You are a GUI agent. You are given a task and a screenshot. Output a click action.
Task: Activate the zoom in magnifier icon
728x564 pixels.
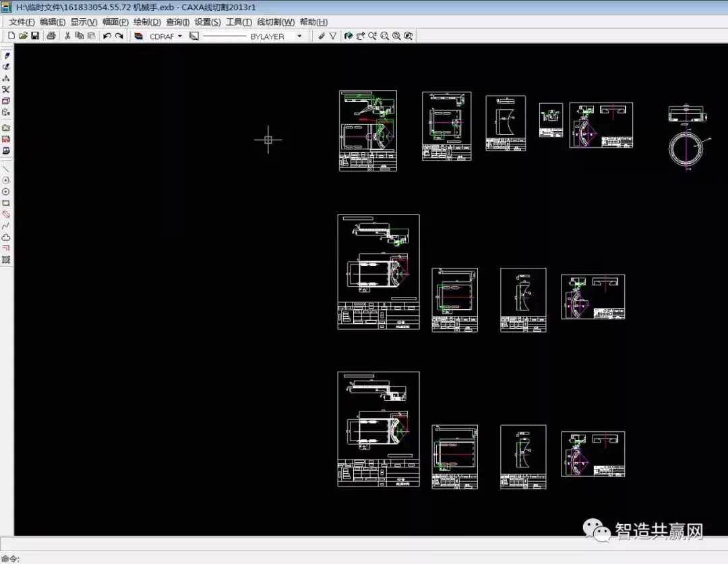(372, 36)
